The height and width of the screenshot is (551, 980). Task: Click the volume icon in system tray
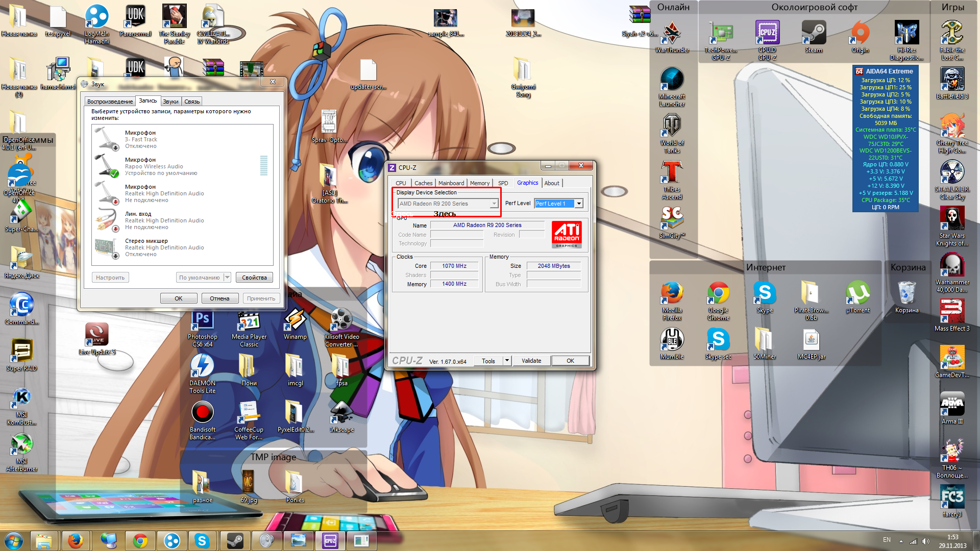coord(926,541)
